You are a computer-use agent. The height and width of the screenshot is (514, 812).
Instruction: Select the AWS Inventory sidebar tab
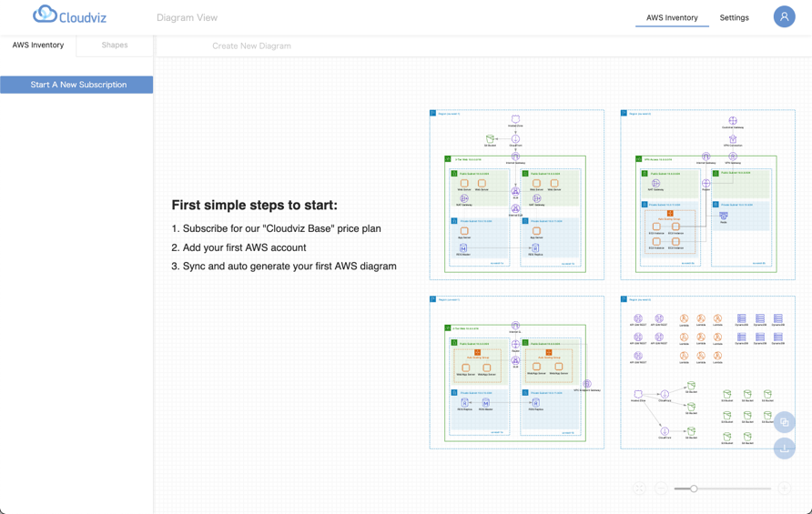tap(38, 45)
